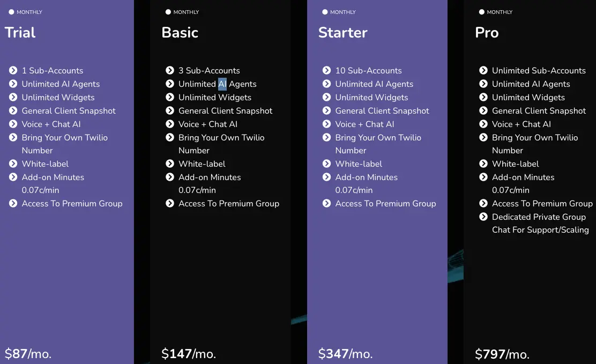Click the $147/mo. Basic price
The height and width of the screenshot is (364, 596).
(x=189, y=354)
